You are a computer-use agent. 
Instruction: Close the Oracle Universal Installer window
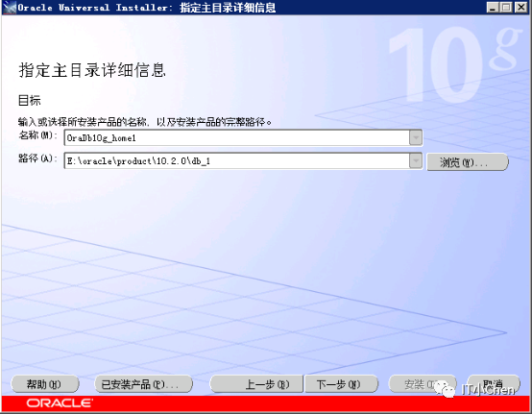pyautogui.click(x=520, y=7)
